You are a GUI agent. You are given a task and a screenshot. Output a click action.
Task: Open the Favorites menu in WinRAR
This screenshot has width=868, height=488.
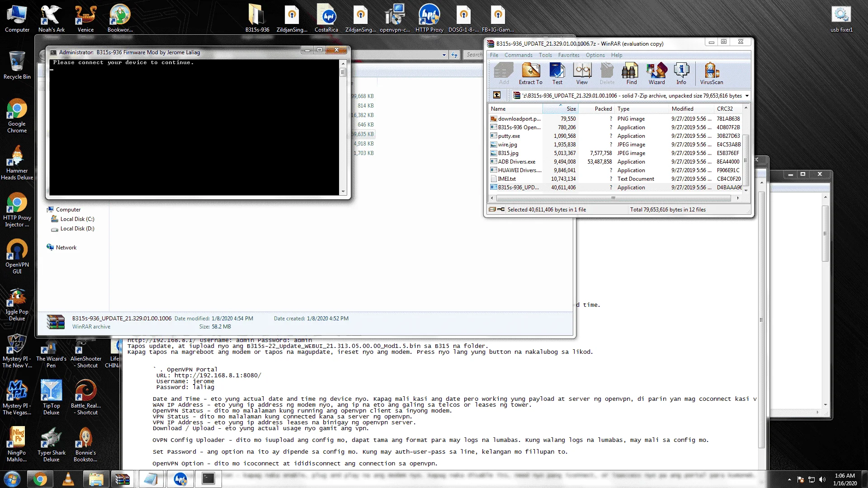pyautogui.click(x=569, y=55)
